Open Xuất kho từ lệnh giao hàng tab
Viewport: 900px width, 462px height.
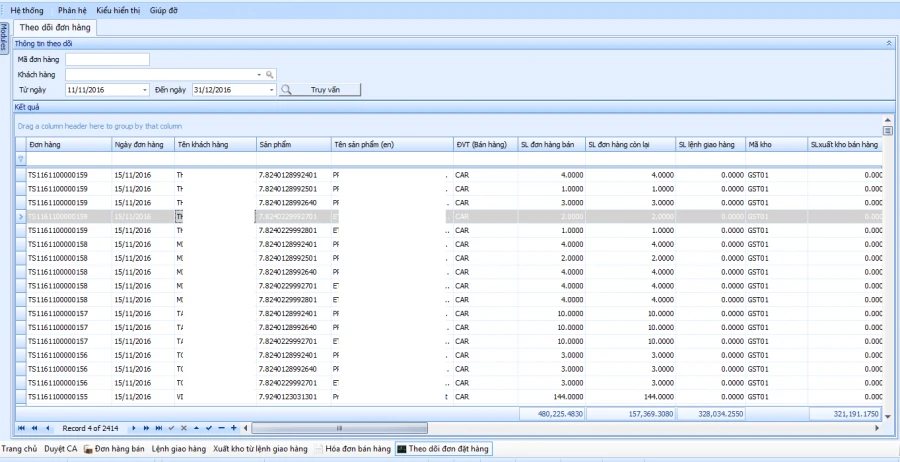[260, 449]
